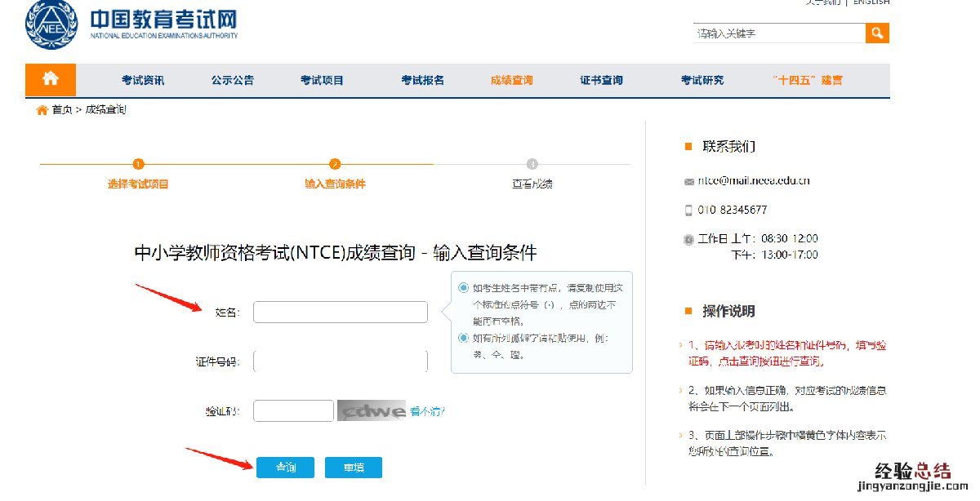The image size is (980, 501).
Task: Click the small house icon in breadcrumb
Action: tap(42, 110)
